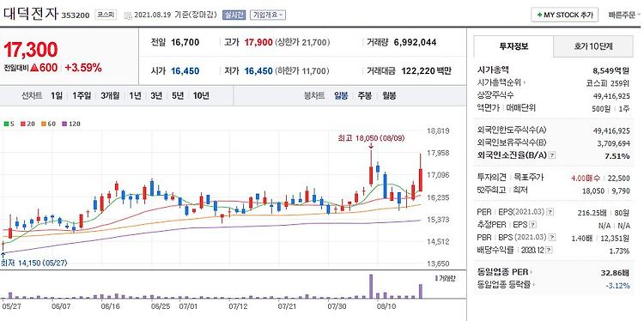Click the 최고 18,050 (08/09) chart marker
Screen dimensions: 644x321
coord(371,138)
